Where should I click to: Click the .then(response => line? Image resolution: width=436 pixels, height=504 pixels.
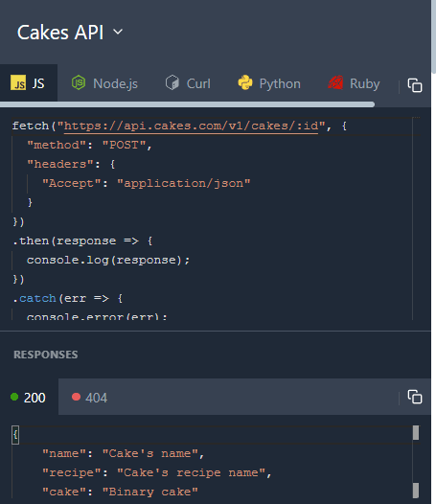[82, 241]
